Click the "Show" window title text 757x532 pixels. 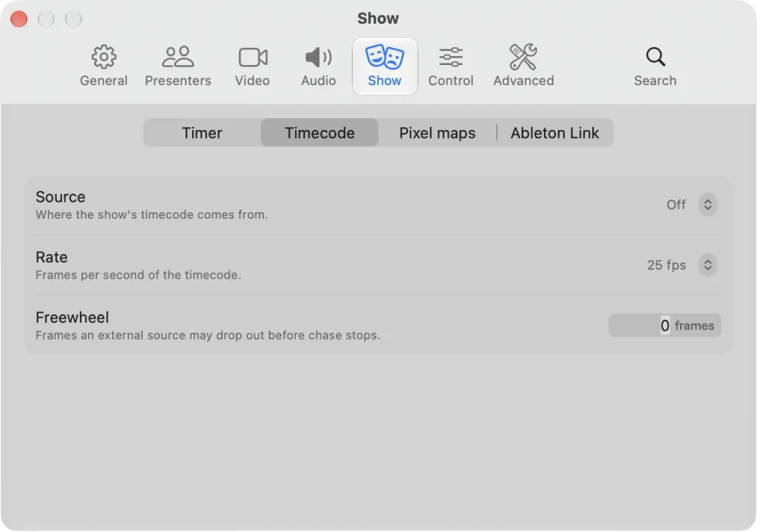tap(378, 18)
